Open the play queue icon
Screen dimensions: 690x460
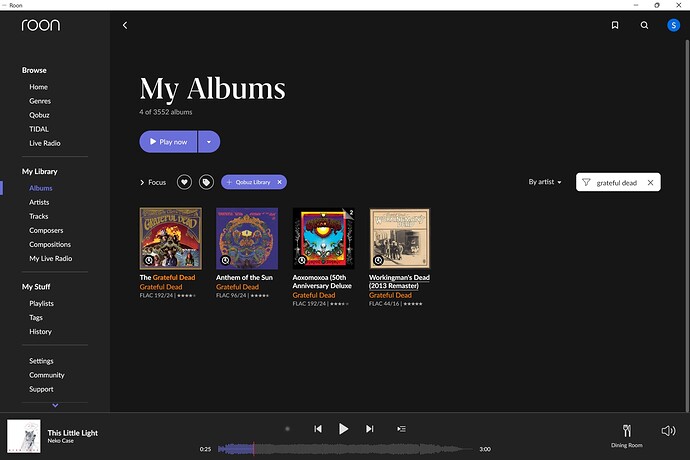[401, 429]
